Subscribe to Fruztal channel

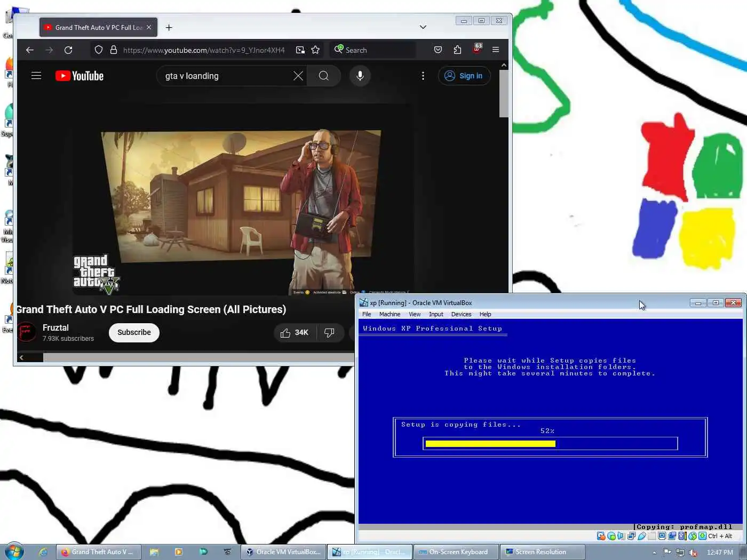pos(134,332)
